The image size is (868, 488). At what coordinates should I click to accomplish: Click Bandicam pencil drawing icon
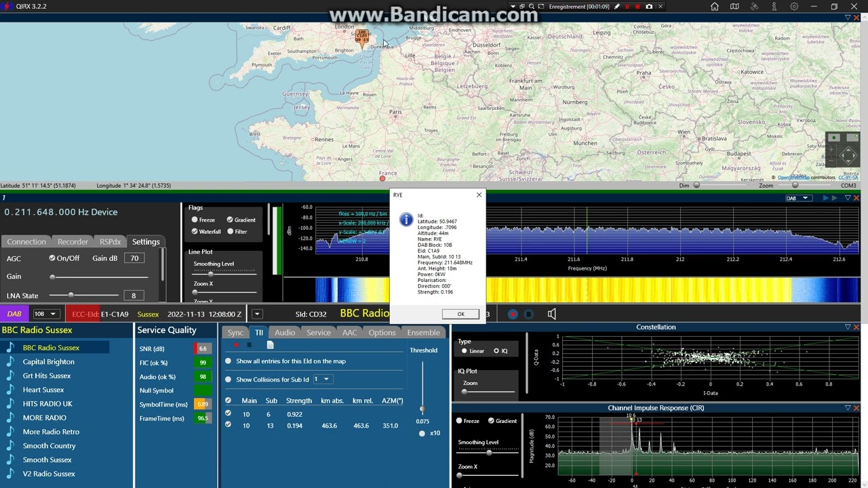617,7
